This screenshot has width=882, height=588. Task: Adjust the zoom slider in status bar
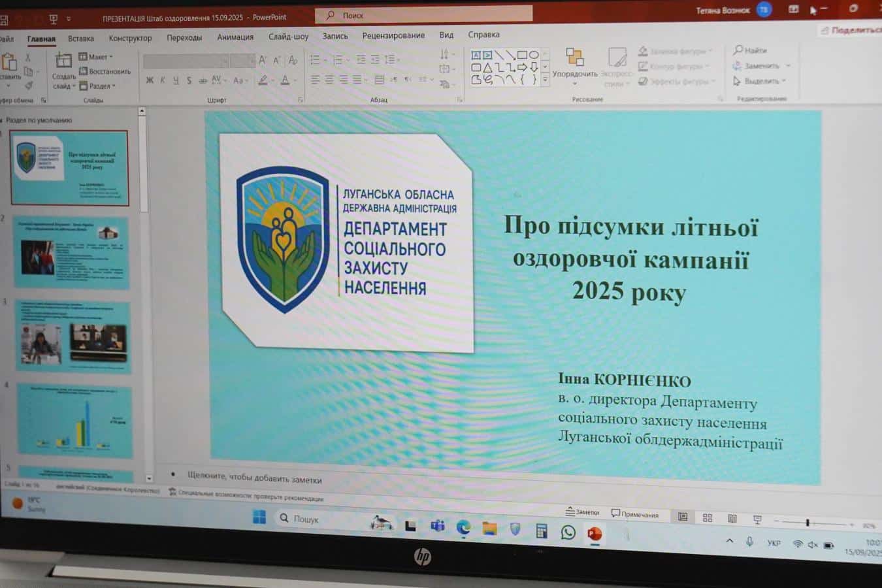[x=808, y=523]
